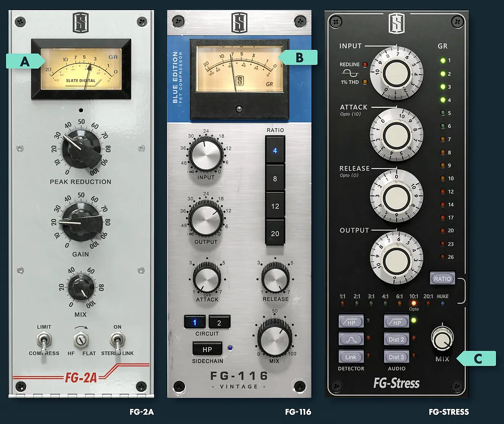Click the FG-Stress Release knob

click(x=397, y=196)
